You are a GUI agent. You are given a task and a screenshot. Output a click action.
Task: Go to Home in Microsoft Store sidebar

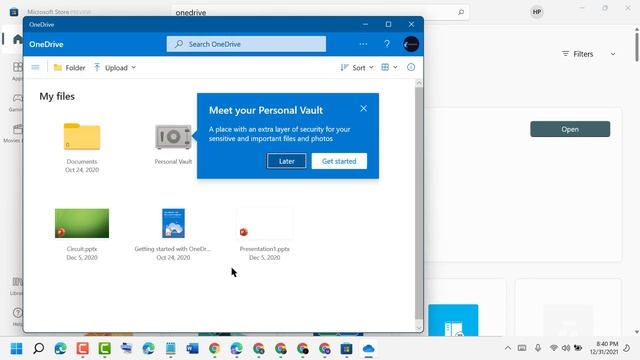point(17,39)
